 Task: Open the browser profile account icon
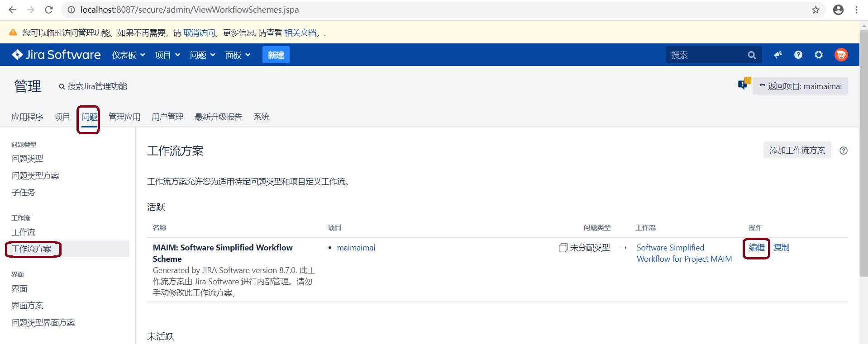838,9
